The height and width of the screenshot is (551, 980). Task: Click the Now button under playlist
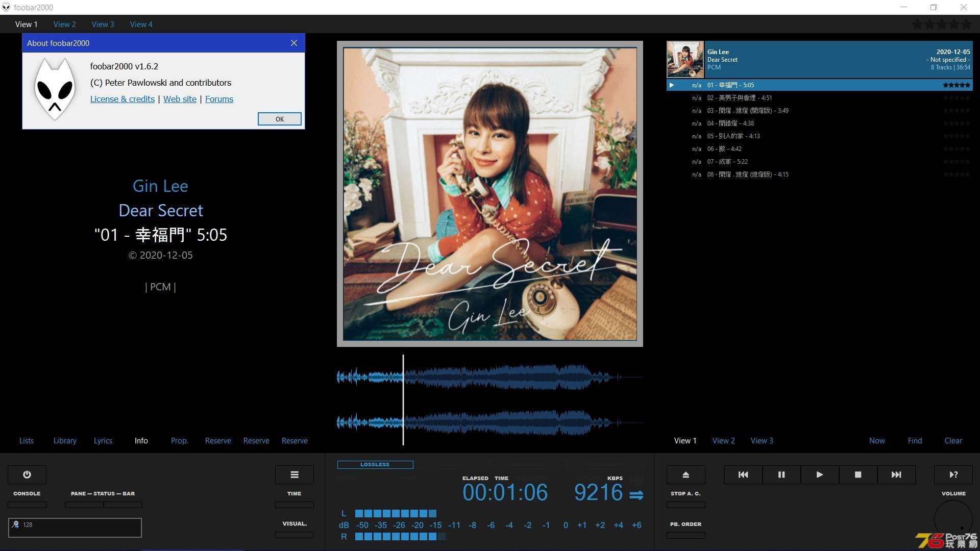tap(877, 440)
